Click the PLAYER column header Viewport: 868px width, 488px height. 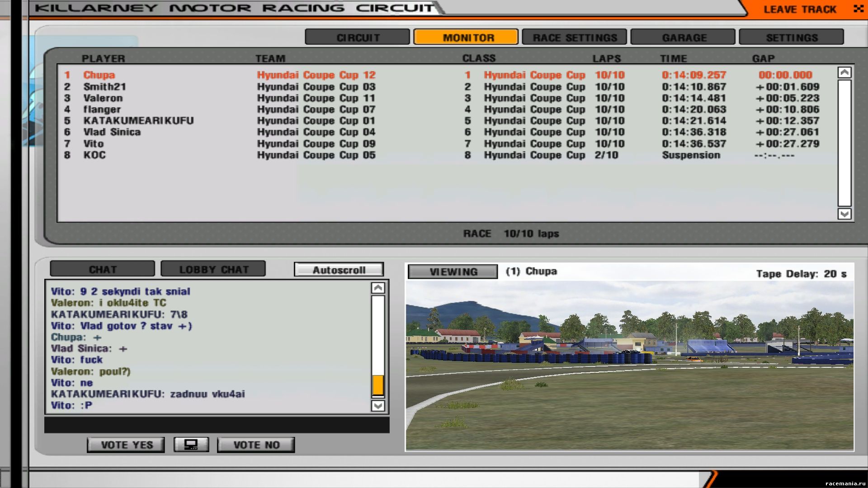coord(103,58)
